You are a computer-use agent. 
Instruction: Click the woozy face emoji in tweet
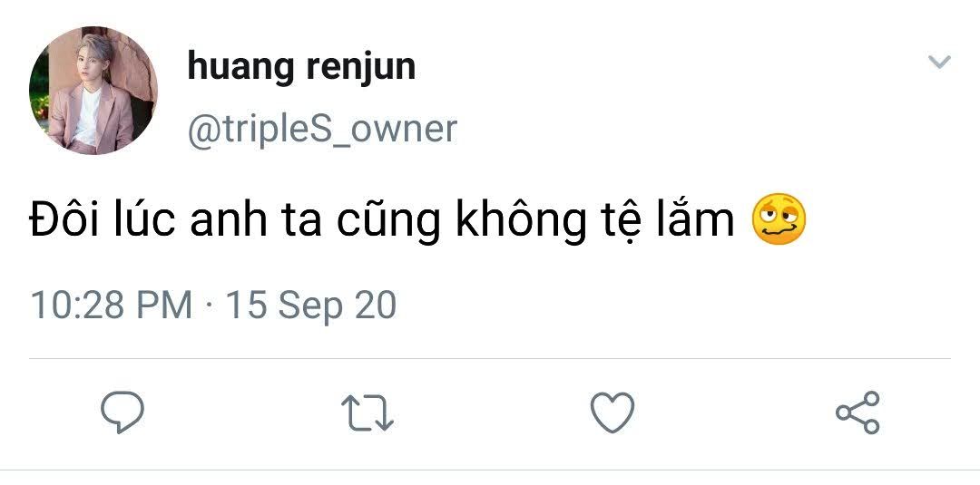coord(779,219)
